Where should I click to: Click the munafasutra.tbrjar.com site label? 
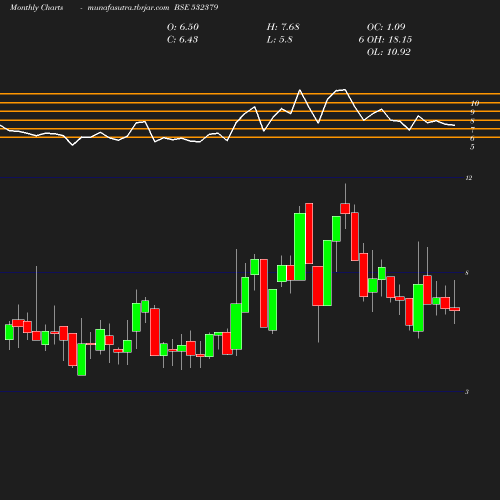click(128, 7)
